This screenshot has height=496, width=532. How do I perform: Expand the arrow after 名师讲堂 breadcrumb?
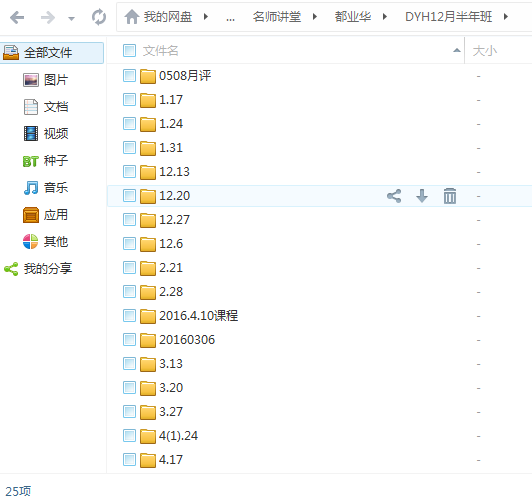(315, 17)
